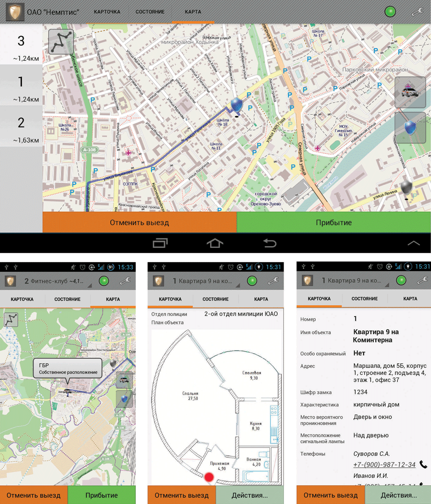Switch to the СОСТОЯНИЕ tab on the tablet
The image size is (431, 504).
150,12
